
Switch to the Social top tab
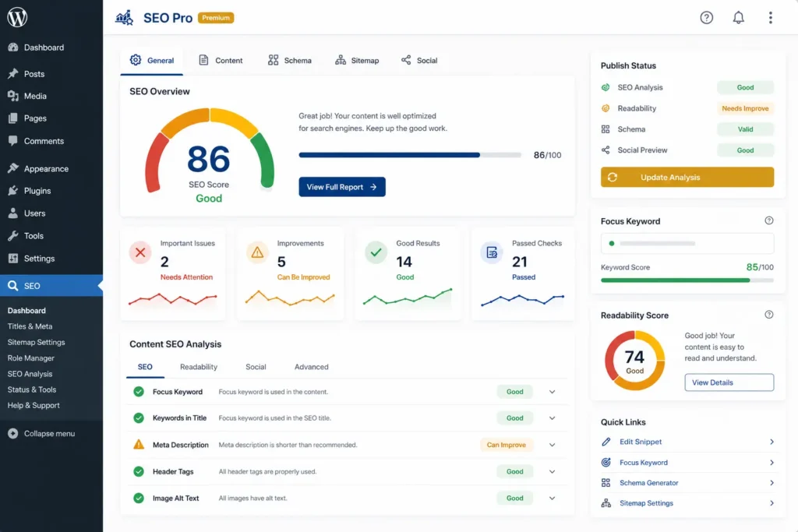(419, 61)
